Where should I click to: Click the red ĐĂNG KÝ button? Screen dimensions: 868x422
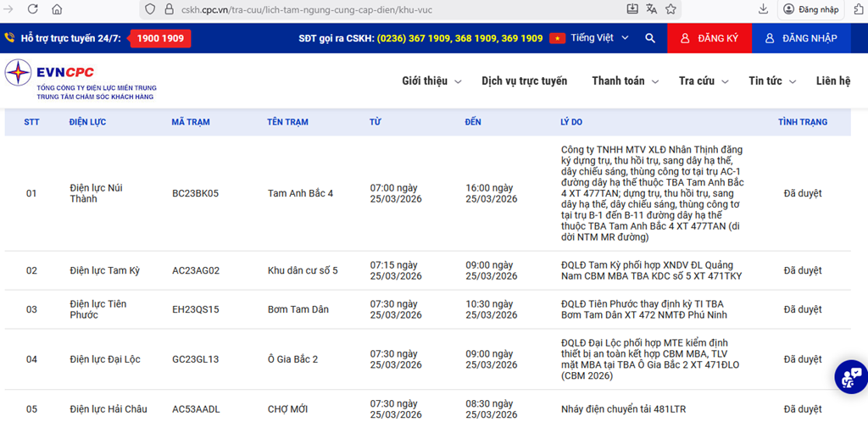coord(709,38)
